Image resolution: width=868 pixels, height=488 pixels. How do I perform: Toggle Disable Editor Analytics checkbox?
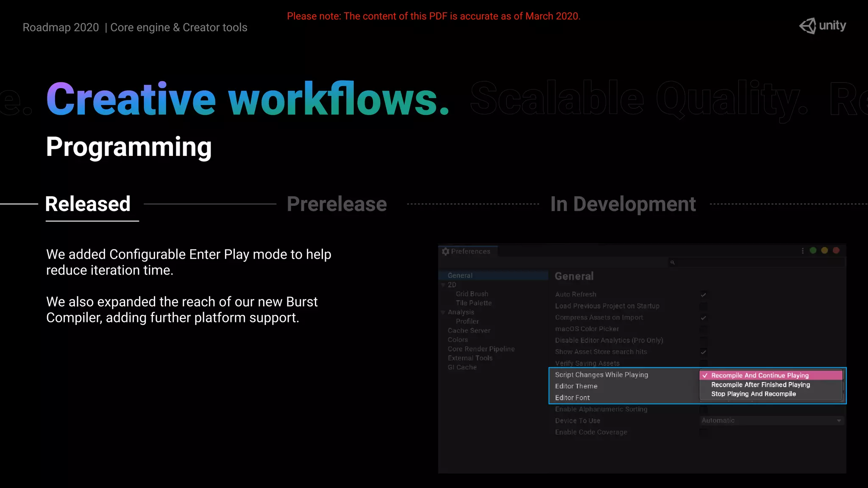(x=704, y=340)
